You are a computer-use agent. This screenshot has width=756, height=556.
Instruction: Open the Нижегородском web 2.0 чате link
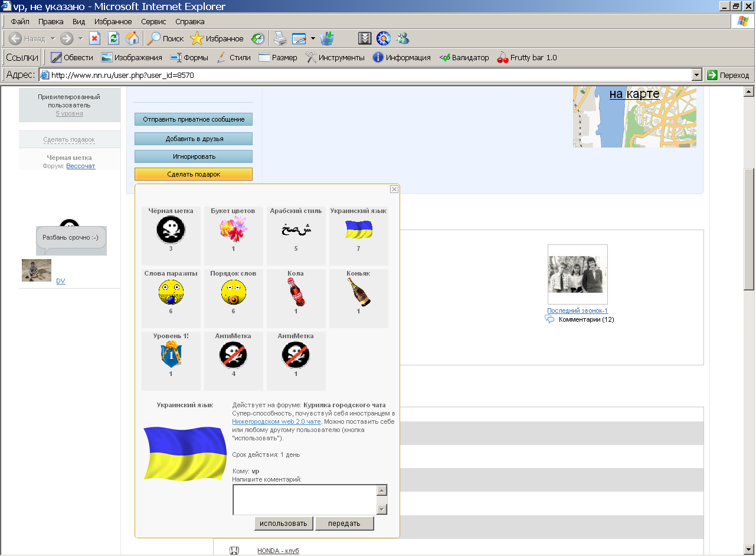click(276, 422)
